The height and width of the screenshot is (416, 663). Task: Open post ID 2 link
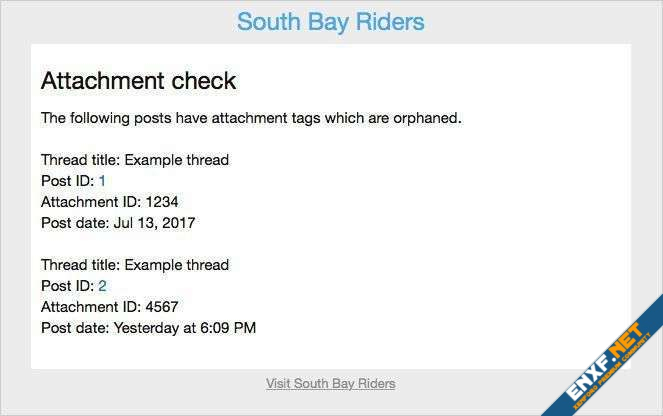click(102, 286)
